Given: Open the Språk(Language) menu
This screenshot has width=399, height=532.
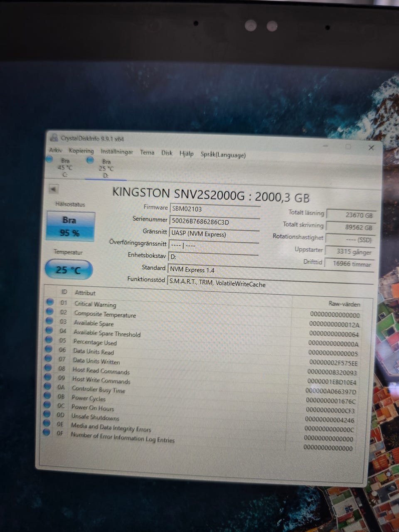Looking at the screenshot, I should click(x=223, y=155).
